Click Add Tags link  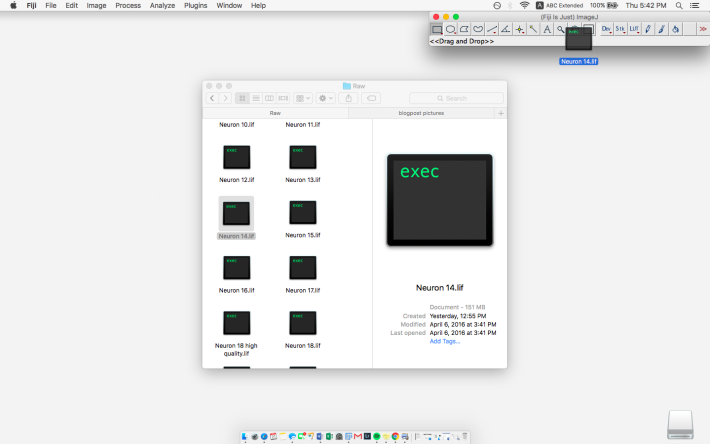(x=445, y=341)
